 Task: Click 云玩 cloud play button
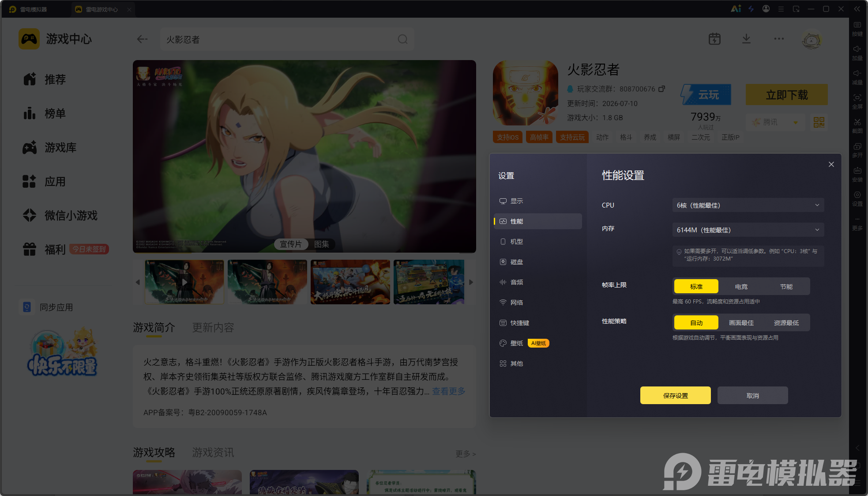tap(706, 95)
